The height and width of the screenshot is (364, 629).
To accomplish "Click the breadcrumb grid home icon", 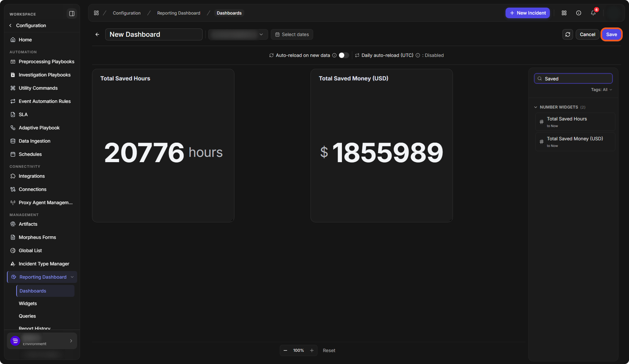I will 96,13.
